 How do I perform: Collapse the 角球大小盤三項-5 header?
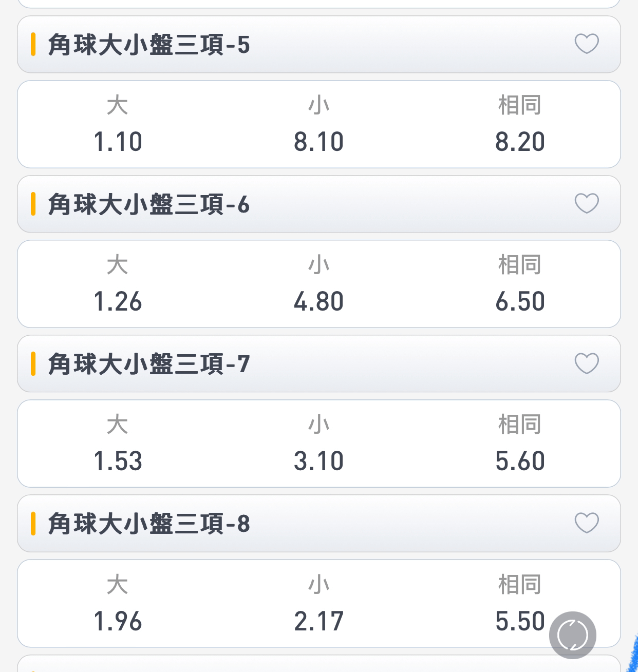[x=319, y=45]
